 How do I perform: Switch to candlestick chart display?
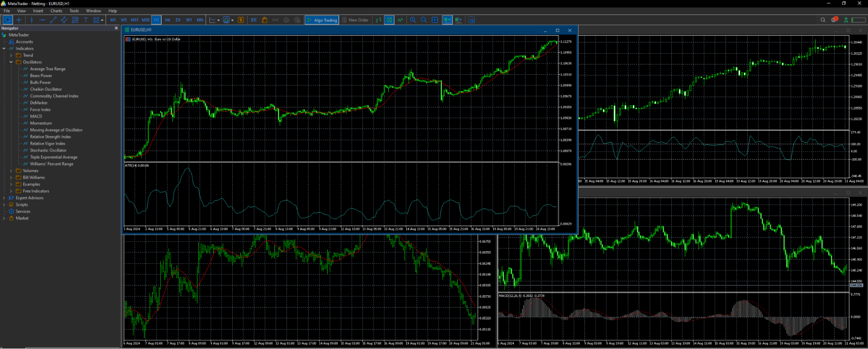(389, 20)
